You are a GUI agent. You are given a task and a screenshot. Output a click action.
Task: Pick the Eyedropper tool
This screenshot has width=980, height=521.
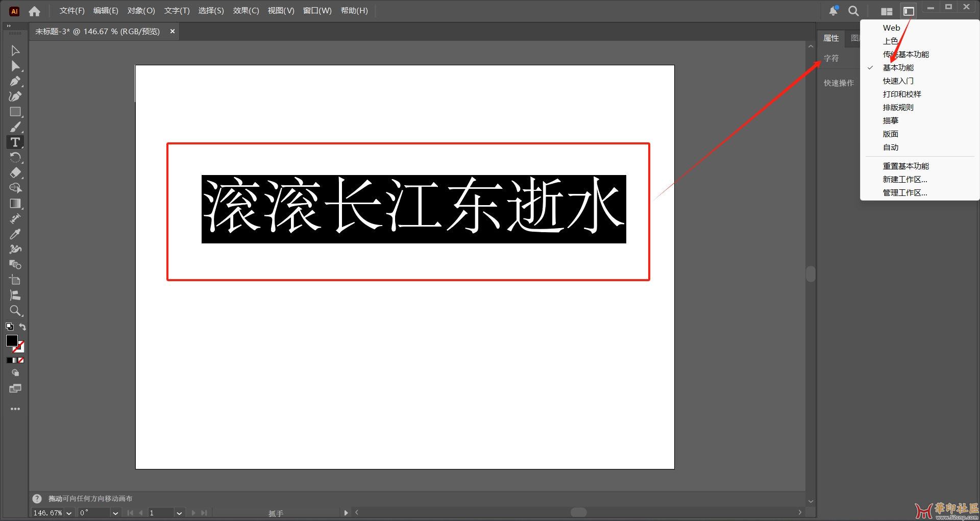(x=15, y=234)
